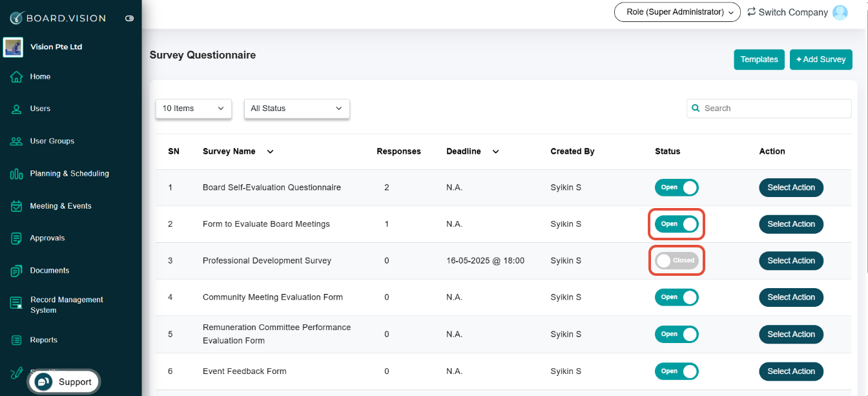The width and height of the screenshot is (868, 396).
Task: Expand the All Status filter dropdown
Action: 296,109
